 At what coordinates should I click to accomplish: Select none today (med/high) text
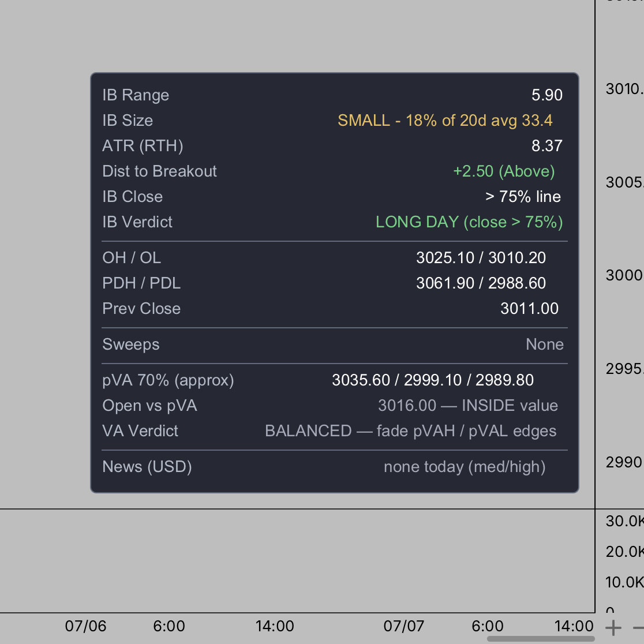[465, 467]
